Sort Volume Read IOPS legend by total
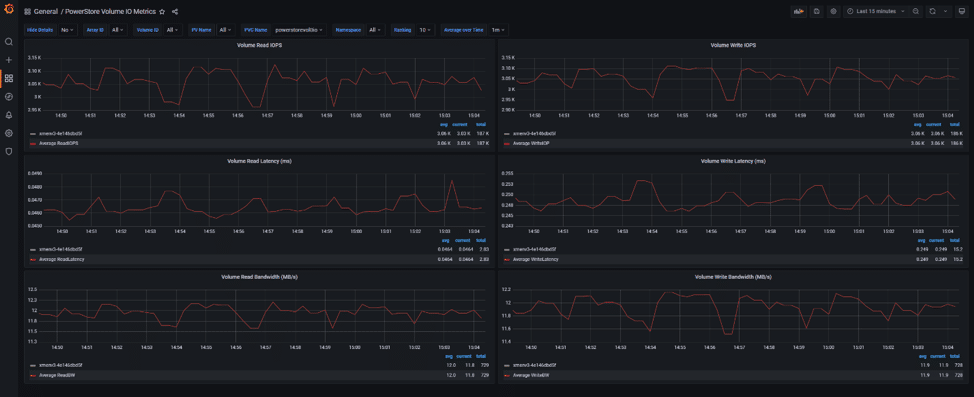Image resolution: width=974 pixels, height=397 pixels. click(481, 124)
